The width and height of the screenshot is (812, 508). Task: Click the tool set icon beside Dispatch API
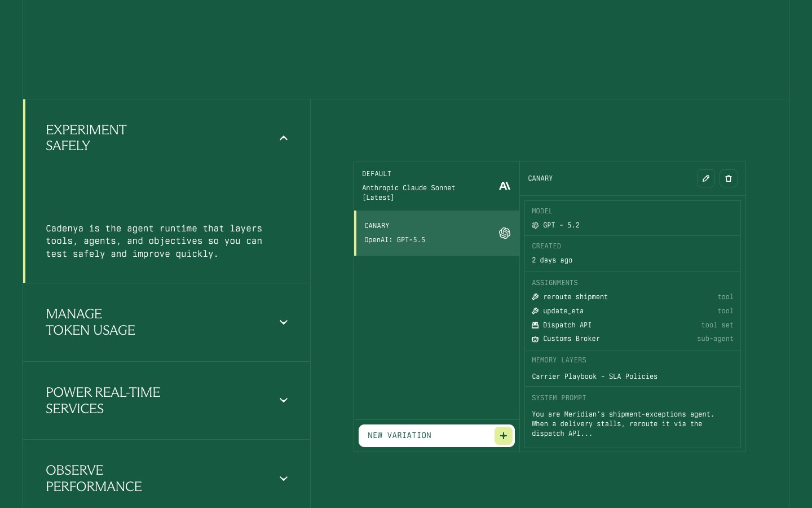535,325
